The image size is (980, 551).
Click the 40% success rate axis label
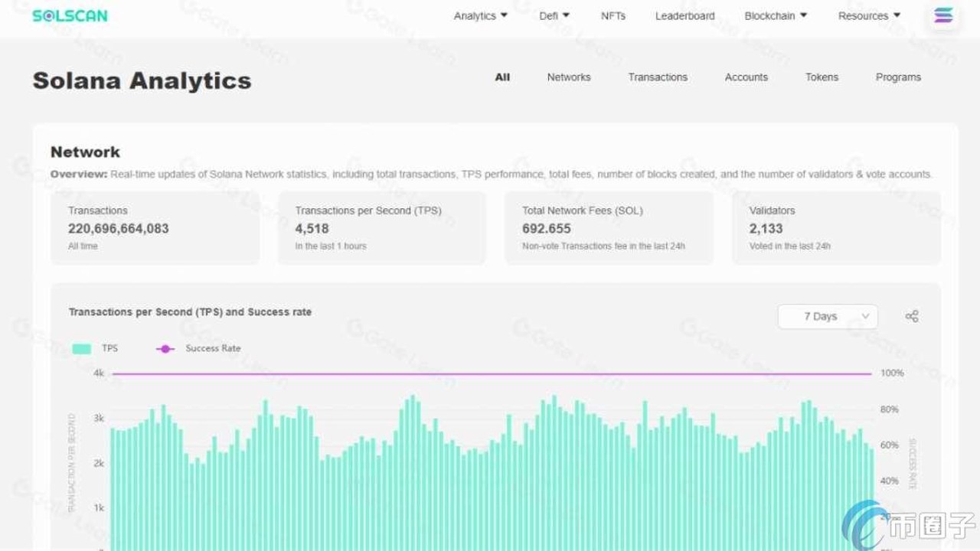pyautogui.click(x=890, y=481)
